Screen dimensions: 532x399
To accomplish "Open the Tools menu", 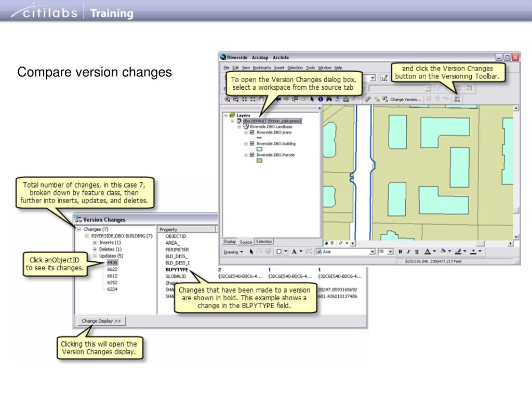I will (310, 68).
